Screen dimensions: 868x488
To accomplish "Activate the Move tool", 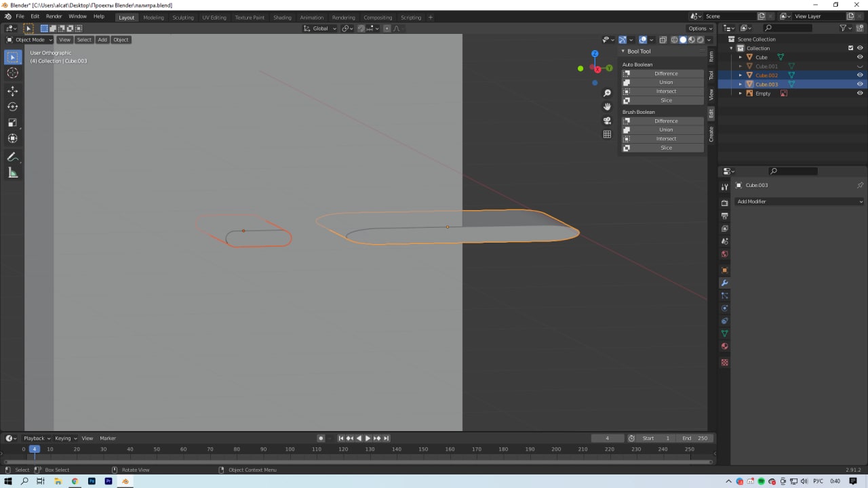I will pyautogui.click(x=13, y=91).
